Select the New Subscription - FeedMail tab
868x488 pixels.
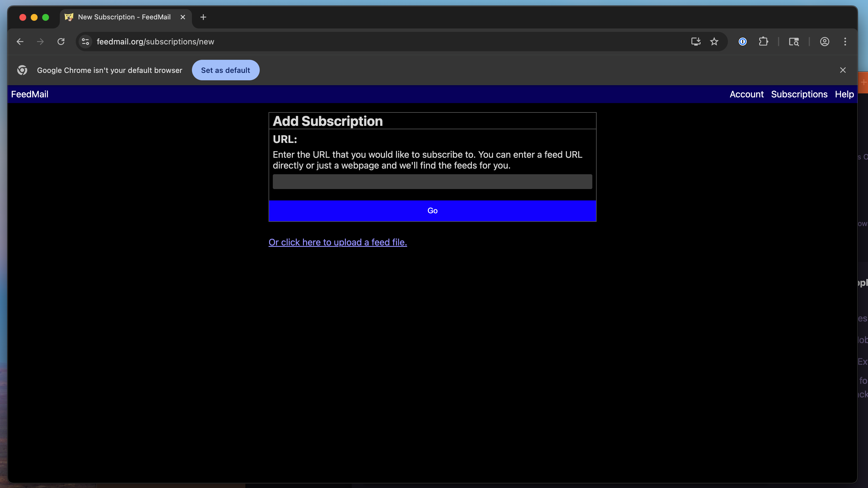[124, 17]
